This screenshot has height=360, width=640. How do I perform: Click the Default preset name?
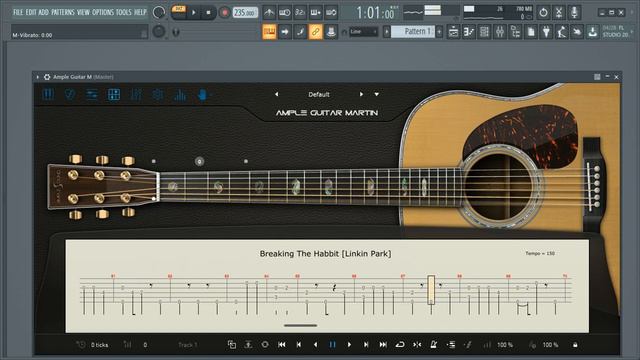coord(319,94)
